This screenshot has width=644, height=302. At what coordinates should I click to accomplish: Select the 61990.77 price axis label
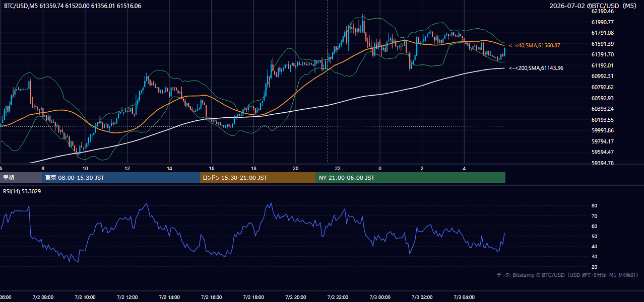pyautogui.click(x=602, y=22)
